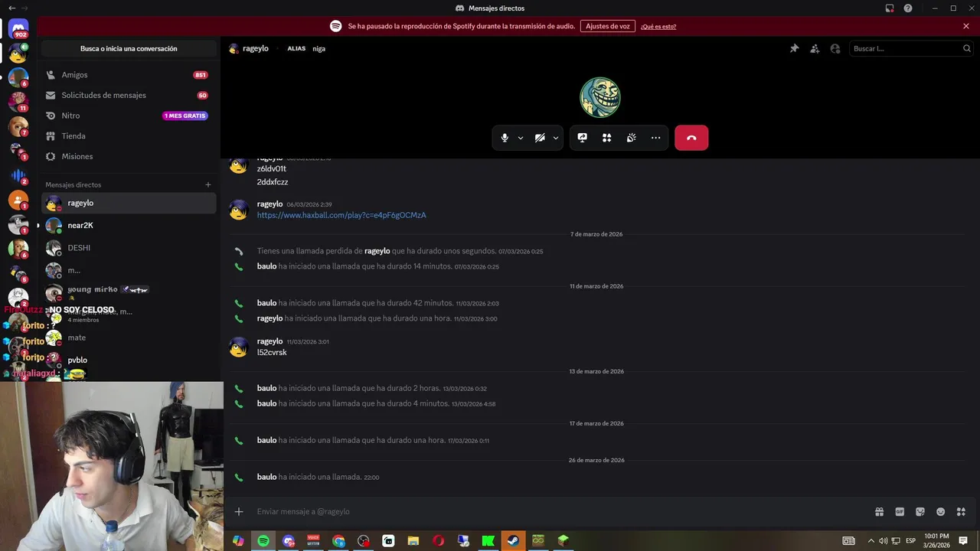Open Voicemeeter from the taskbar
This screenshot has width=980, height=551.
click(313, 541)
